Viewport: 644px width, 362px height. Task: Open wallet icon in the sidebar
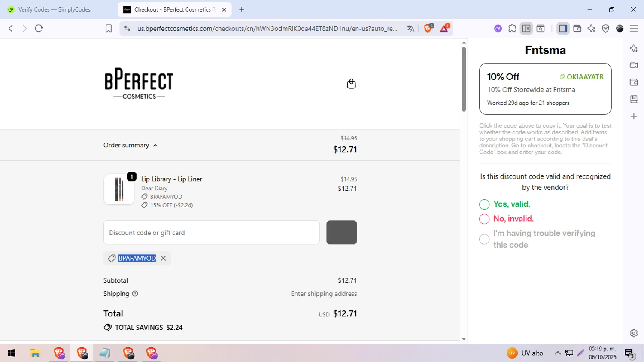tap(634, 82)
